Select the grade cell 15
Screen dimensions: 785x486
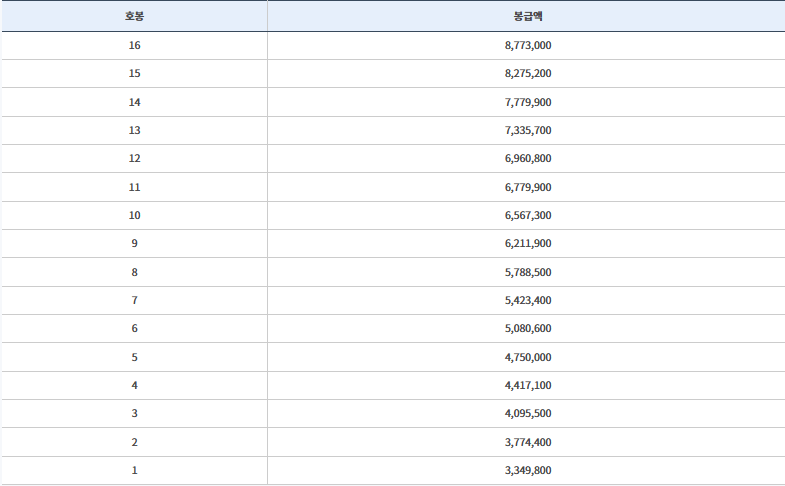134,74
